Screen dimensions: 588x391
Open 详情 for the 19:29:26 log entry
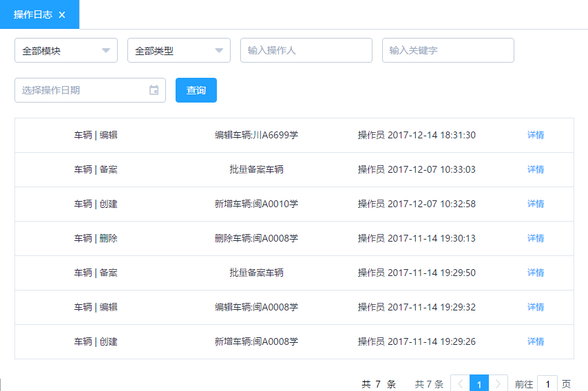click(536, 341)
